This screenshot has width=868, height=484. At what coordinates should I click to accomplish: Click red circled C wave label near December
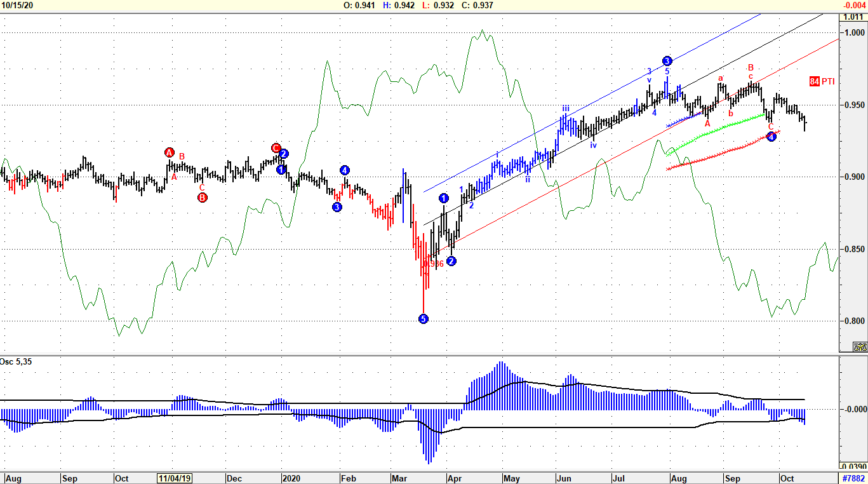point(276,147)
